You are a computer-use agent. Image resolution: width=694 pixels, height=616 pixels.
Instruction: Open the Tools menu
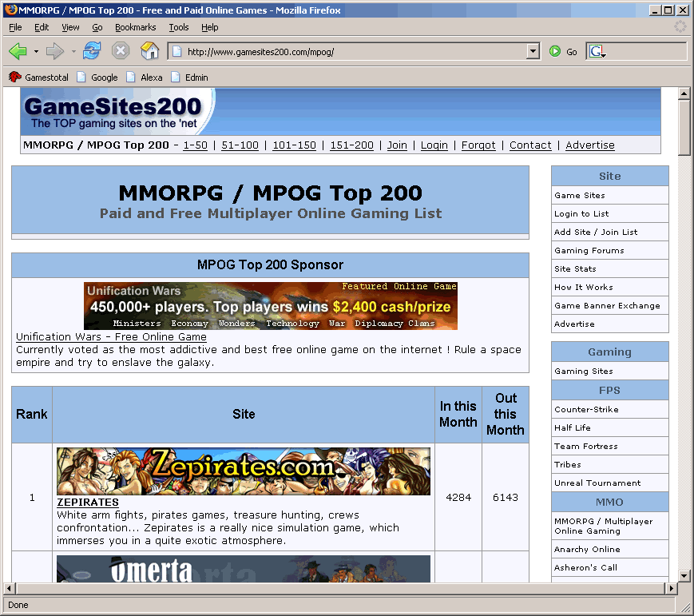(x=179, y=27)
